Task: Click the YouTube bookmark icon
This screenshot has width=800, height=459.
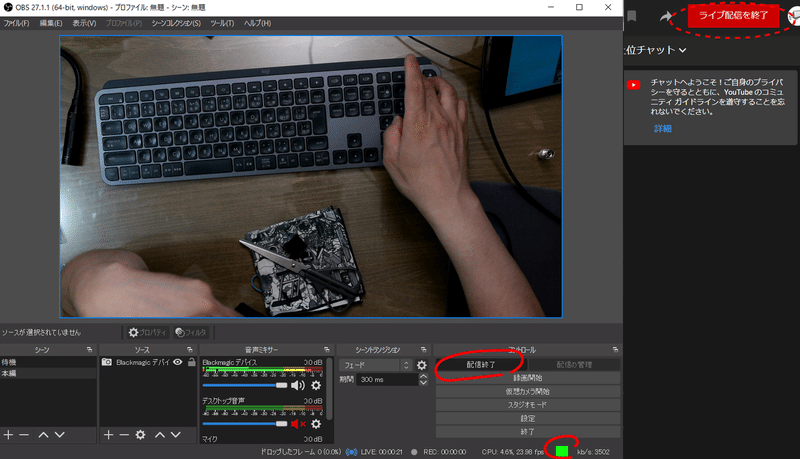Action: (x=632, y=16)
